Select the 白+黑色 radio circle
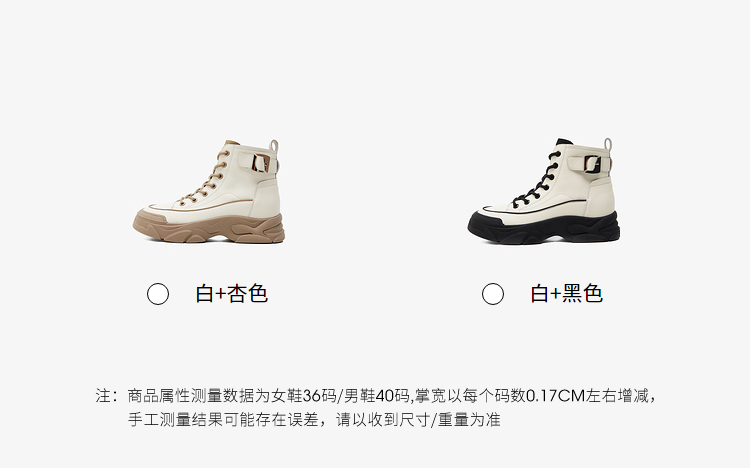The height and width of the screenshot is (468, 750). point(493,294)
